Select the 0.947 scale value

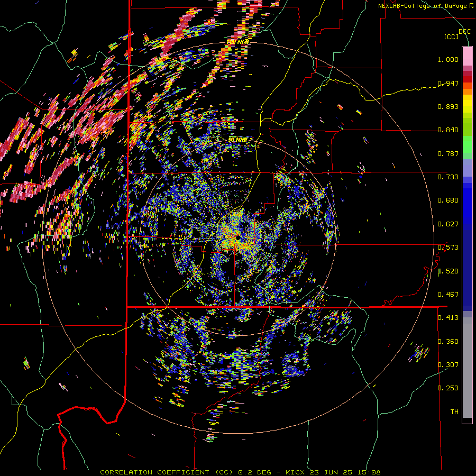pos(448,83)
